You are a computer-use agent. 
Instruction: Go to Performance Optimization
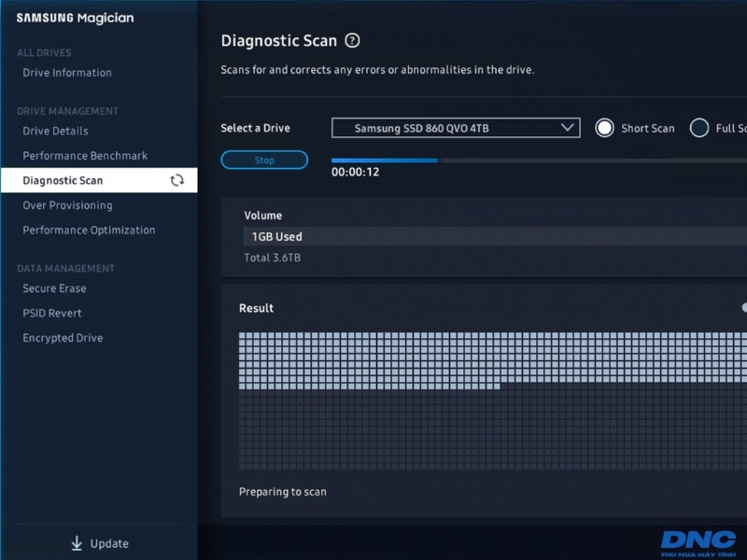click(89, 230)
